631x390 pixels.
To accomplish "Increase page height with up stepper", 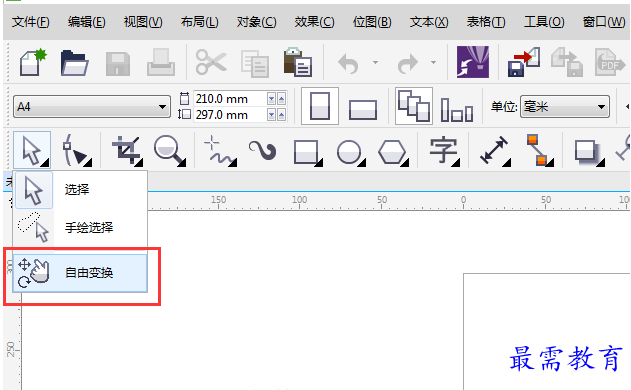I will [x=281, y=116].
